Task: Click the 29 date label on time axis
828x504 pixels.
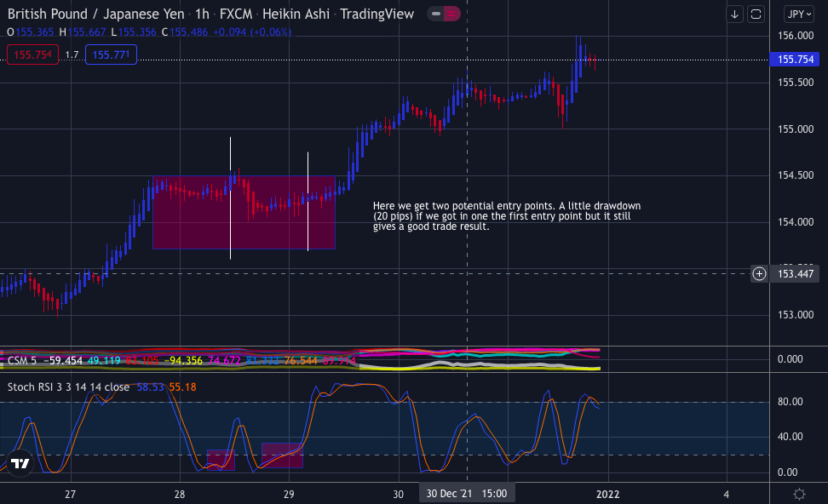Action: 289,494
